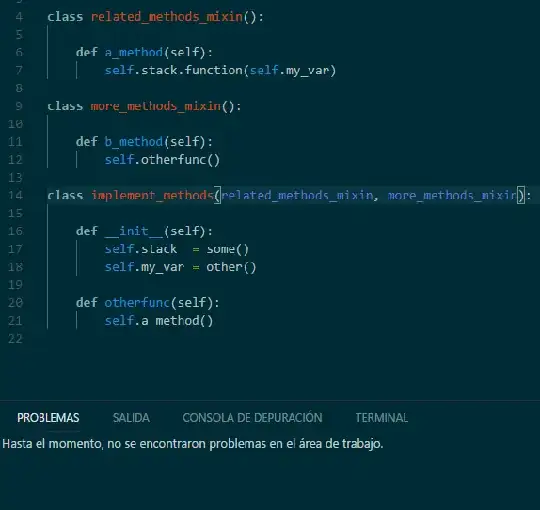The width and height of the screenshot is (540, 510).
Task: Click related_methods_mixin base class on line 14
Action: [297, 195]
